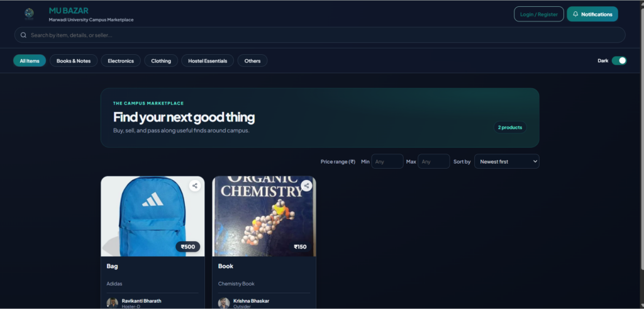Toggle the Dark mode switch

pos(619,61)
